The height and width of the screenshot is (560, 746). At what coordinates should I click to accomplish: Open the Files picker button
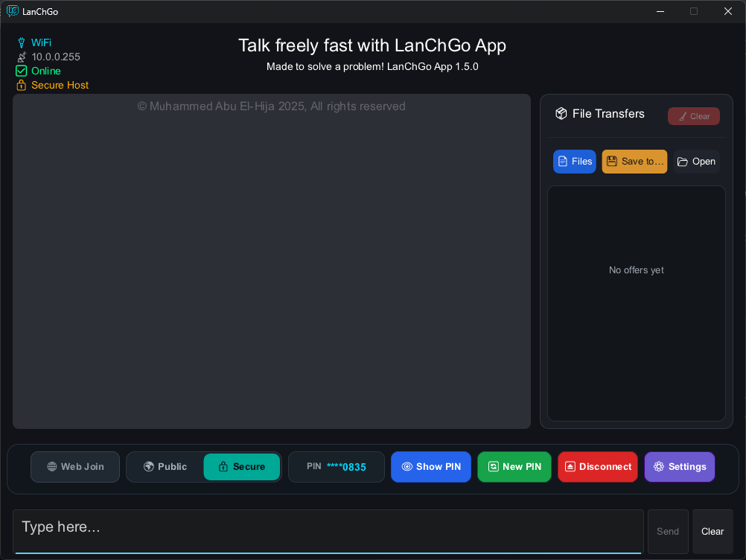[x=574, y=162]
